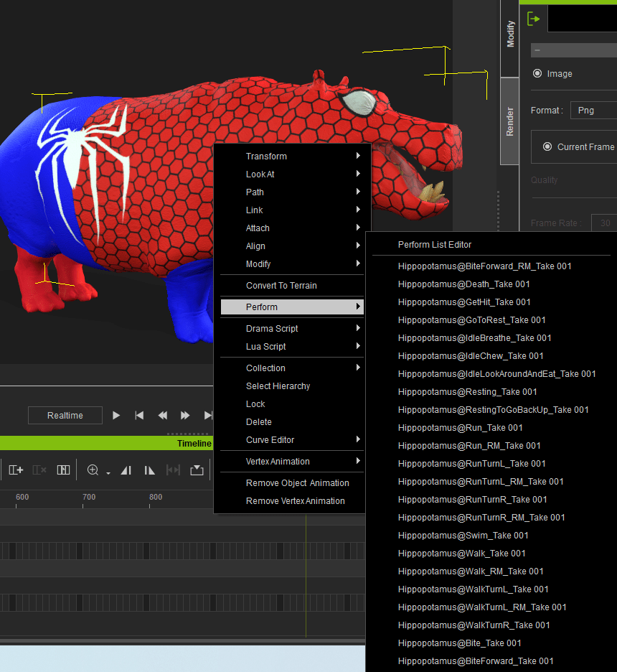Click the playback range loop icon
This screenshot has width=617, height=672.
[x=172, y=470]
